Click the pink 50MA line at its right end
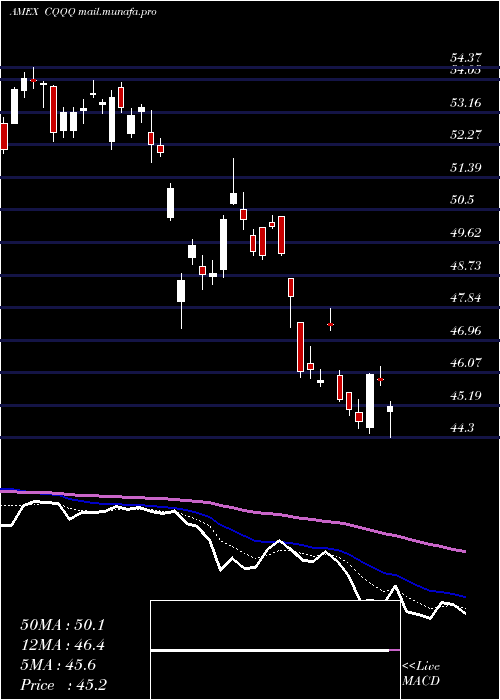This screenshot has width=500, height=700. (x=463, y=551)
